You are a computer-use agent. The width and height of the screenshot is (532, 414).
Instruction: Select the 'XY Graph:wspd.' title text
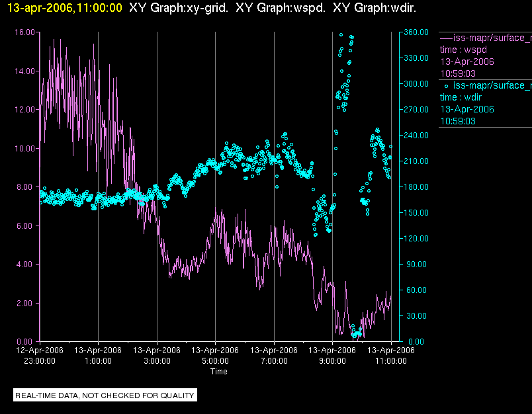tap(281, 8)
